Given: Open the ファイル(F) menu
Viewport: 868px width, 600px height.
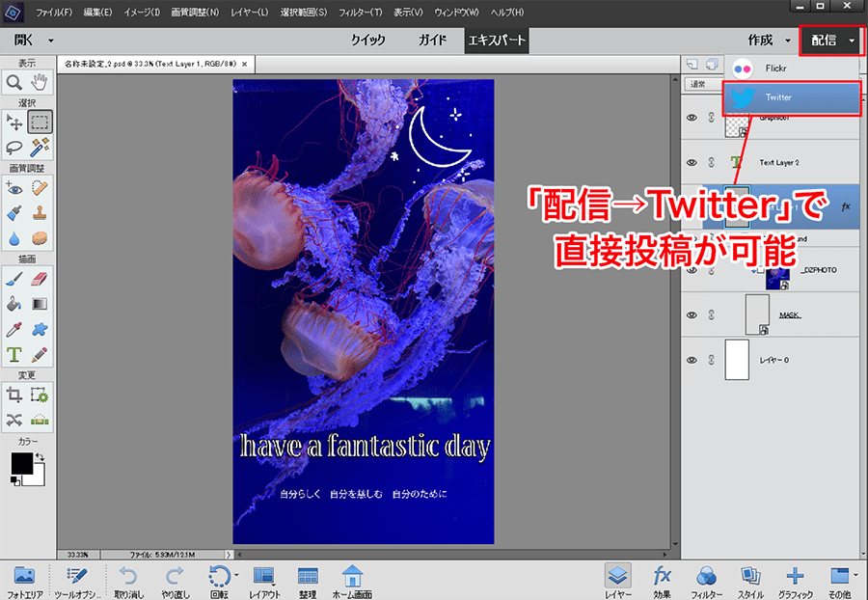Looking at the screenshot, I should [54, 12].
